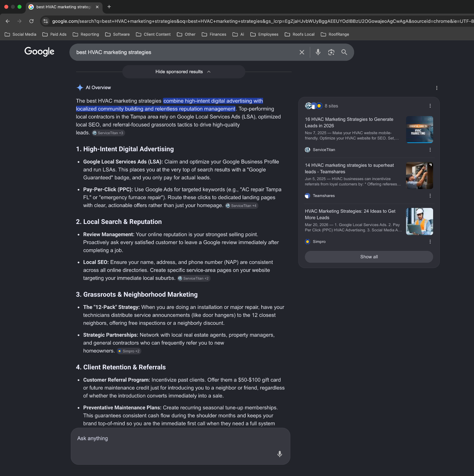Click Strategic Partnerships bold text
Image resolution: width=474 pixels, height=476 pixels.
(x=111, y=335)
